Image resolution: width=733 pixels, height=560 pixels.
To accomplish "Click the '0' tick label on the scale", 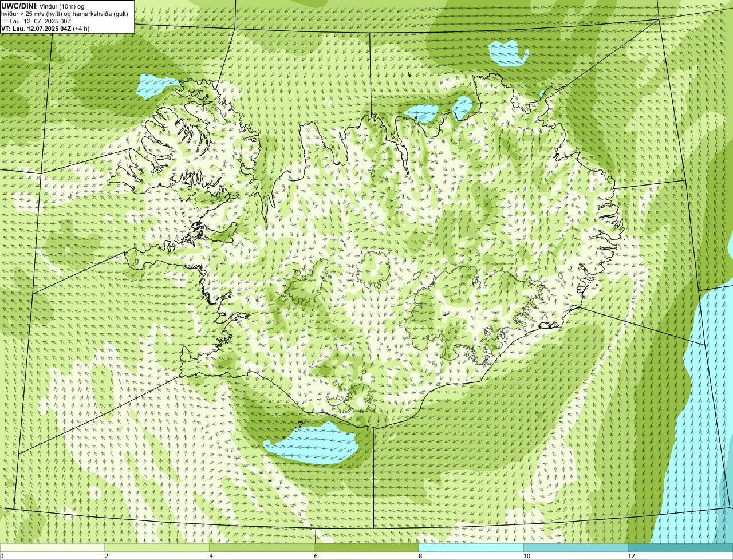I will tap(2, 556).
